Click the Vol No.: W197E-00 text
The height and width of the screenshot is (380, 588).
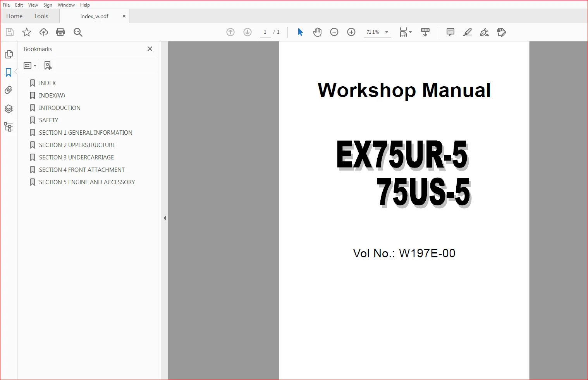coord(404,253)
